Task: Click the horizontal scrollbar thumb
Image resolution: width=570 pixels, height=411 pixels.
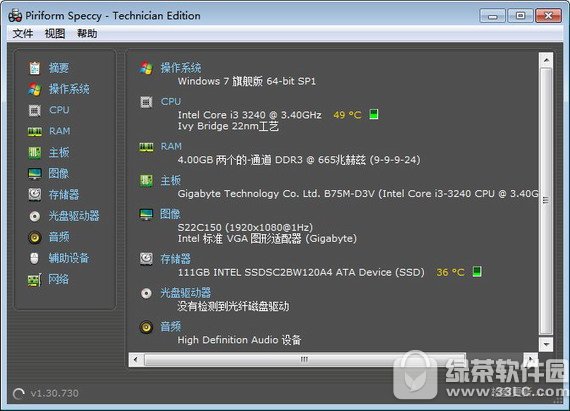Action: tap(305, 359)
